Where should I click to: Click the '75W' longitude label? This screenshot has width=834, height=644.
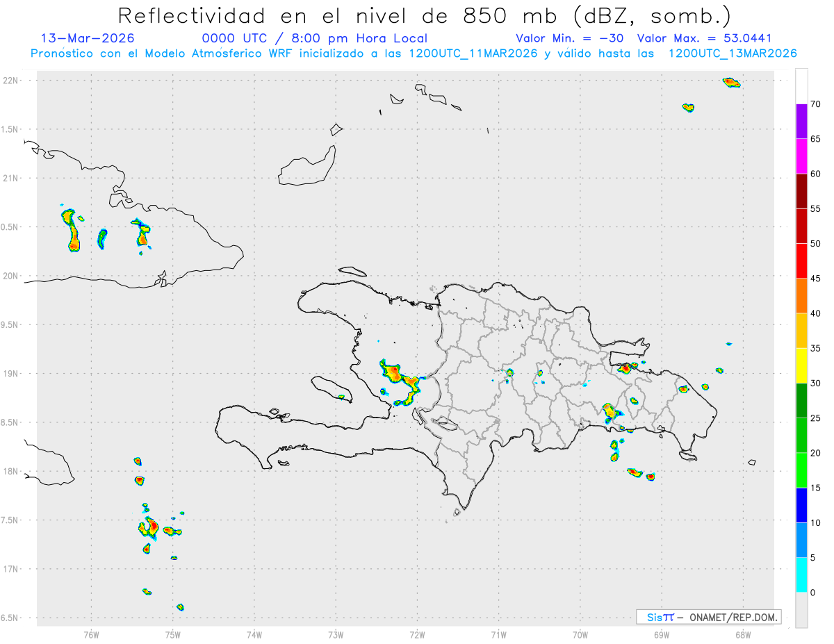click(x=173, y=634)
